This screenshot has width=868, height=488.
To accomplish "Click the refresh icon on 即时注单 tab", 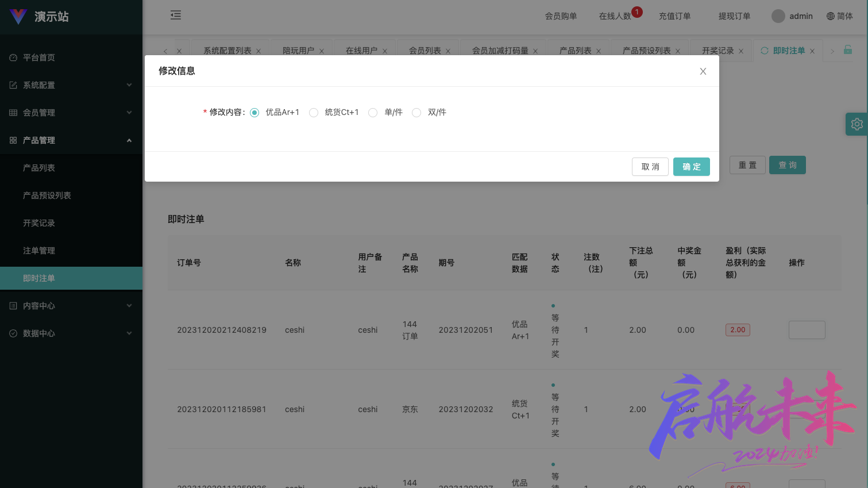I will coord(765,51).
